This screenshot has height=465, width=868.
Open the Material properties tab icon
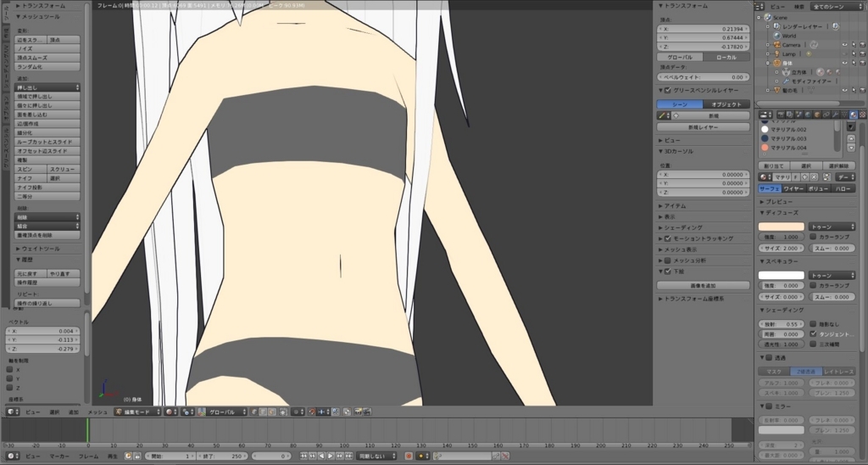click(854, 115)
